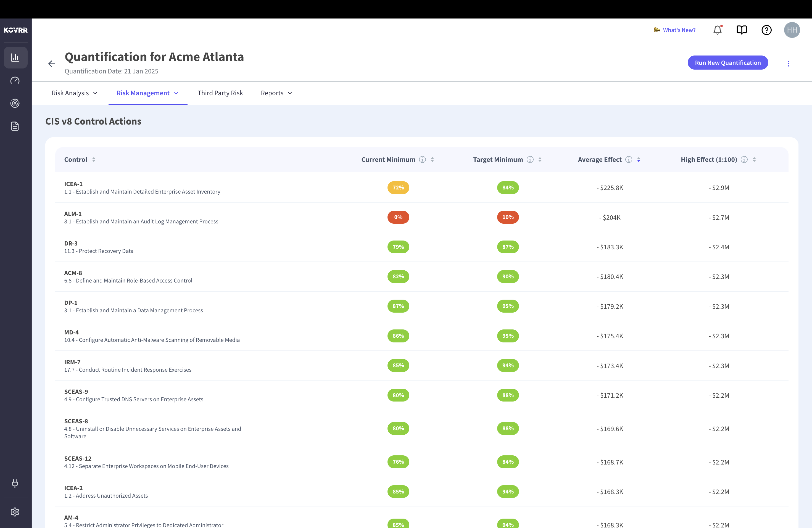Click the - $2.4M high effect value
The width and height of the screenshot is (812, 528).
click(719, 247)
